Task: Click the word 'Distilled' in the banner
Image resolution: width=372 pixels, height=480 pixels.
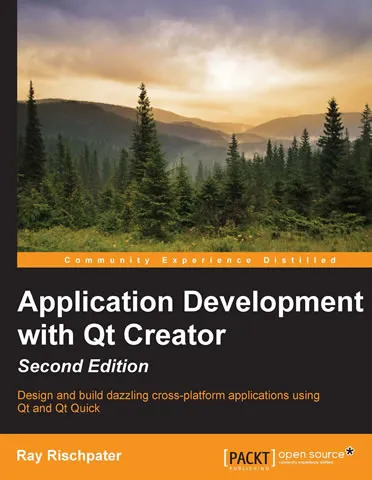Action: [300, 260]
